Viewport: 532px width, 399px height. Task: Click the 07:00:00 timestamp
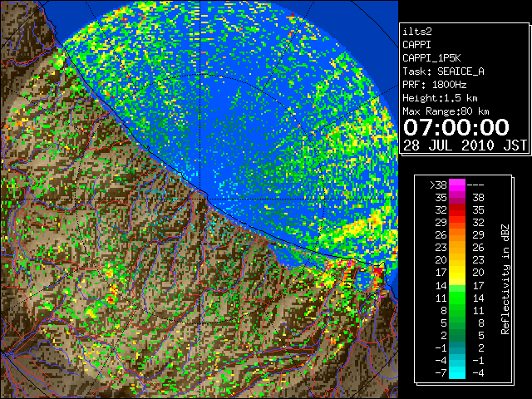[456, 127]
